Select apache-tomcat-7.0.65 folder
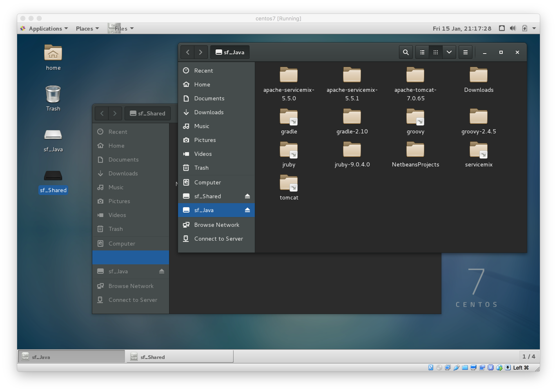557x392 pixels. [x=415, y=84]
